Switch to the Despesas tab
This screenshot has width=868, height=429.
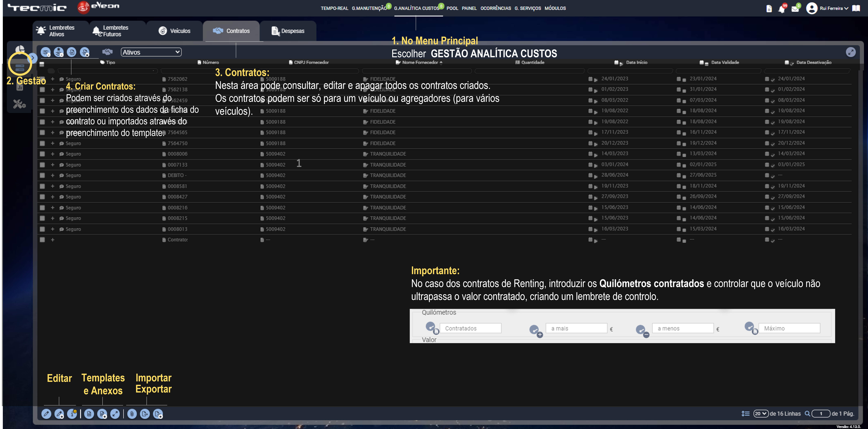tap(288, 31)
